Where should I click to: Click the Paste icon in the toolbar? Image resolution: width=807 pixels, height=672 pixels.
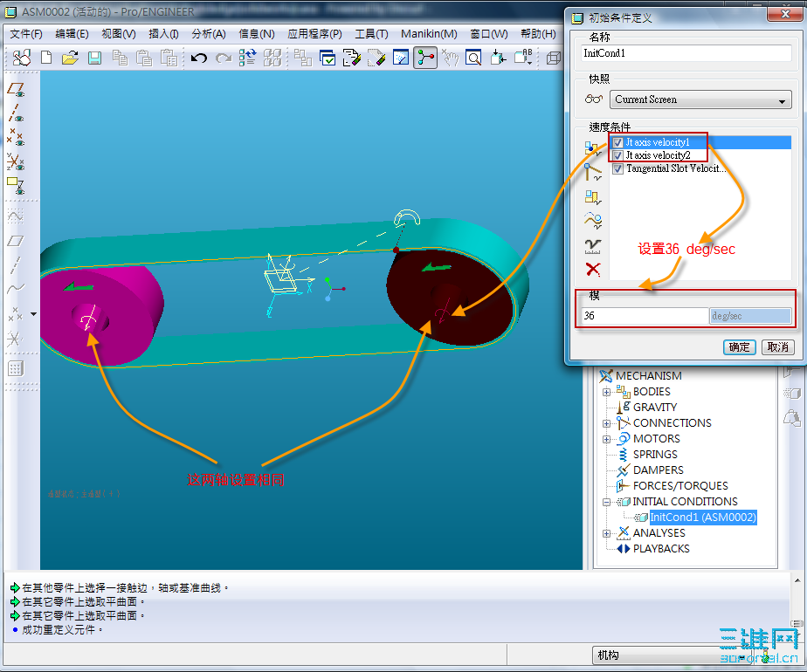click(144, 58)
